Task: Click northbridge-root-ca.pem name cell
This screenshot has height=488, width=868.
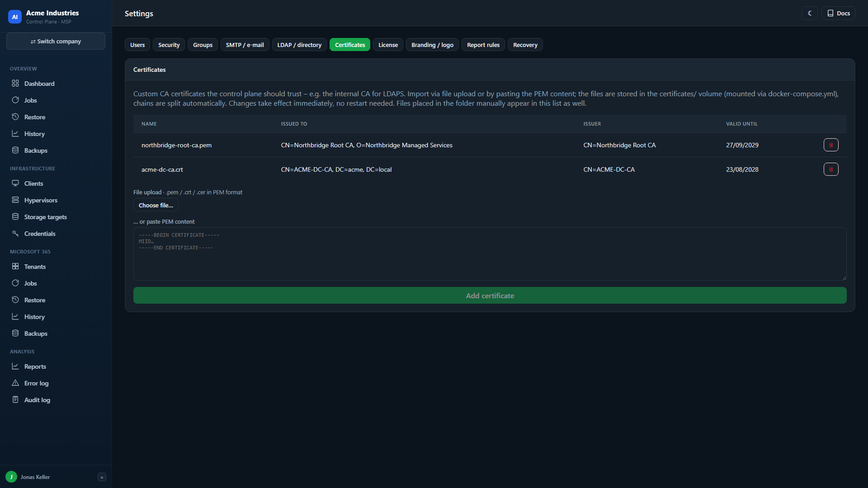Action: pos(176,145)
